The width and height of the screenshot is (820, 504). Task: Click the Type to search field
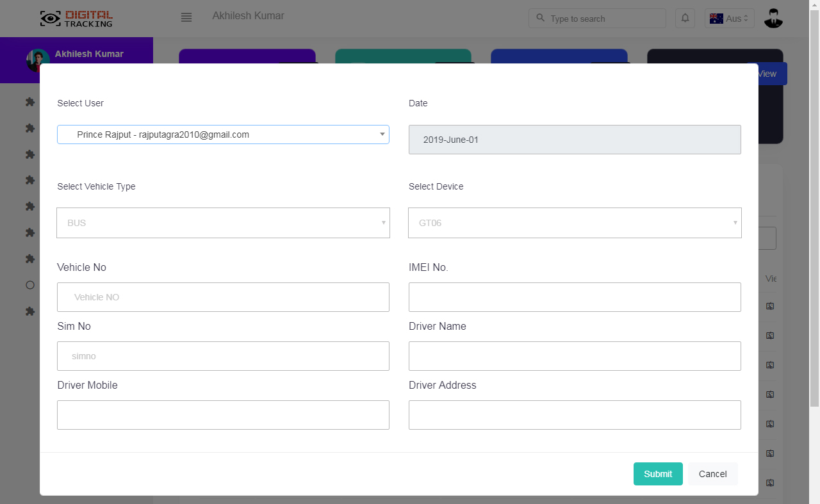pos(597,18)
